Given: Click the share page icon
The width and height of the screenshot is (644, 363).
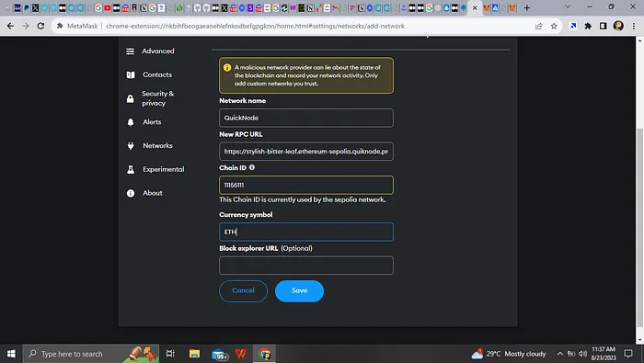Looking at the screenshot, I should (x=538, y=26).
